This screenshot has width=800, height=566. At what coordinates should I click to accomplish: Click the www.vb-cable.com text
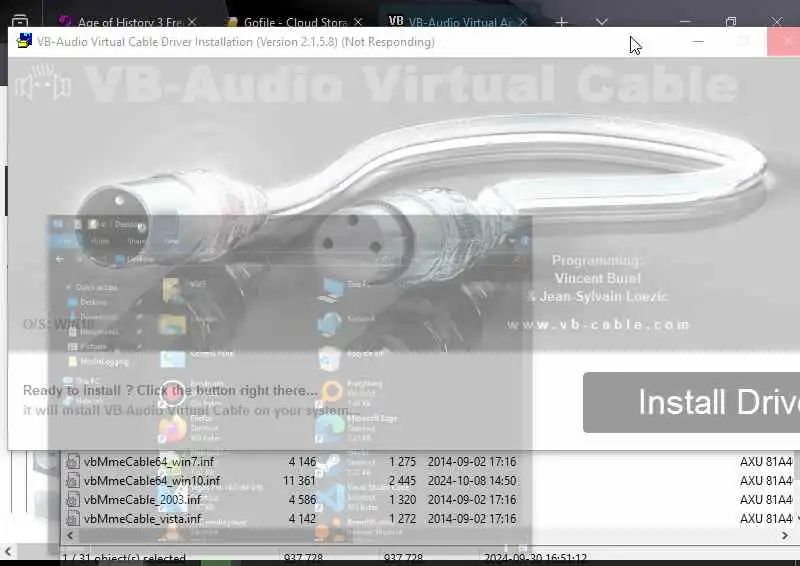click(x=598, y=325)
